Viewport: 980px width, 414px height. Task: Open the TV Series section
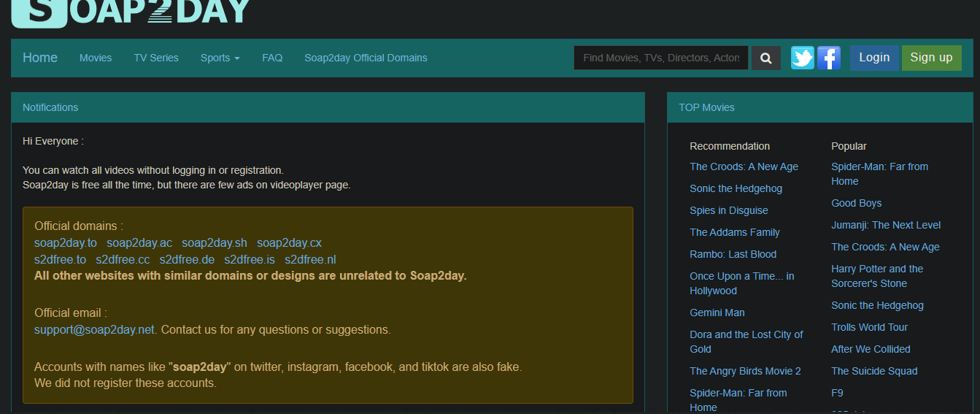(x=156, y=58)
